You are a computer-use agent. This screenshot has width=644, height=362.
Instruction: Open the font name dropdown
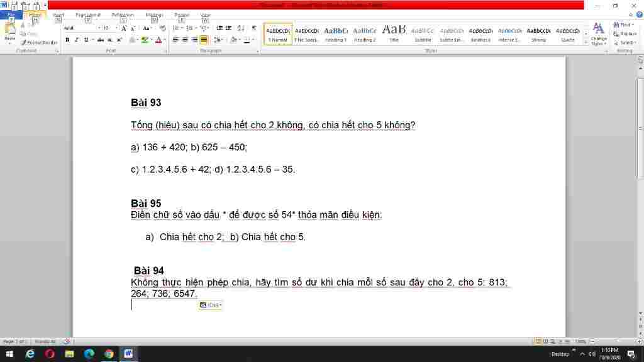(98, 28)
